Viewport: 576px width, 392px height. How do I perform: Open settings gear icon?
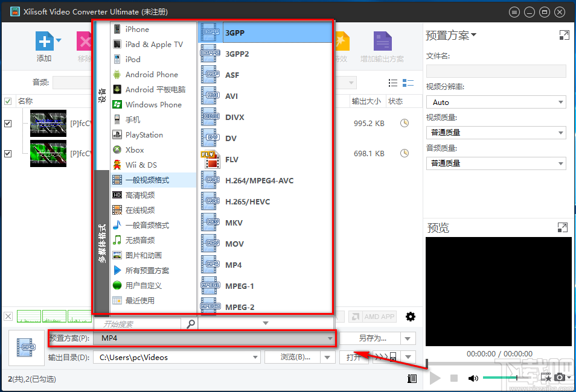tap(411, 317)
